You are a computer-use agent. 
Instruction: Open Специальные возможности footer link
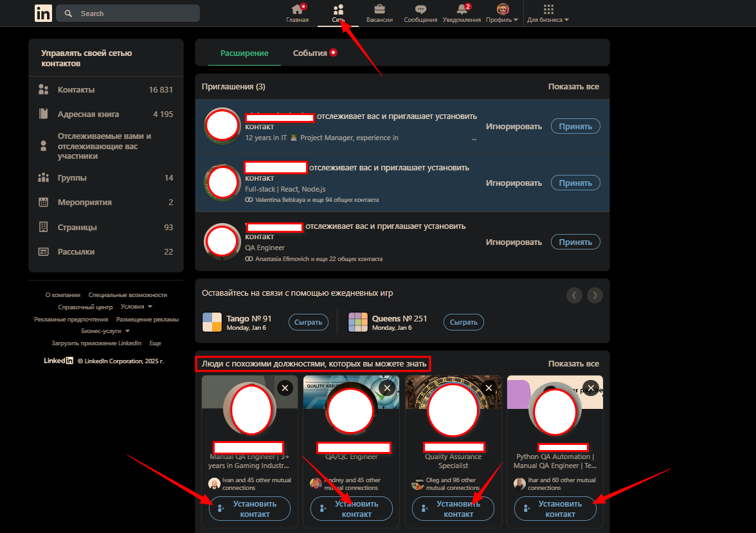point(128,294)
